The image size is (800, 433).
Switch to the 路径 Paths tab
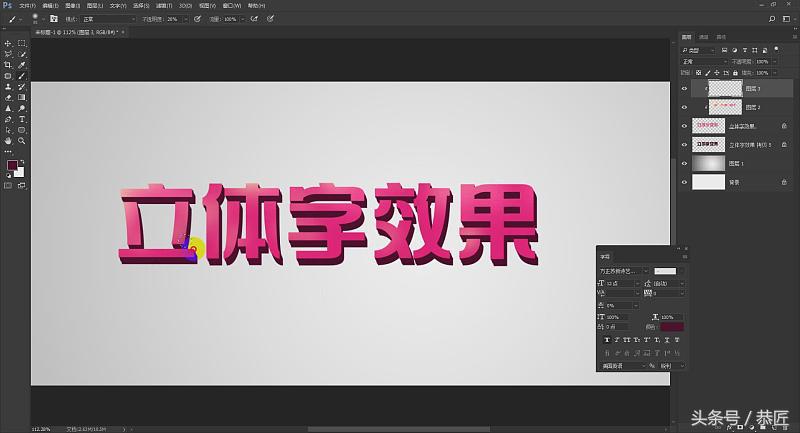721,37
